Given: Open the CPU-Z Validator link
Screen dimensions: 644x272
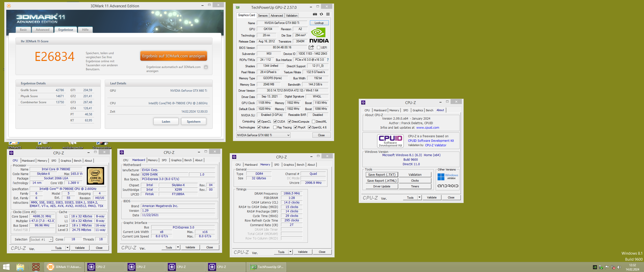Looking at the screenshot, I should pos(436,145).
